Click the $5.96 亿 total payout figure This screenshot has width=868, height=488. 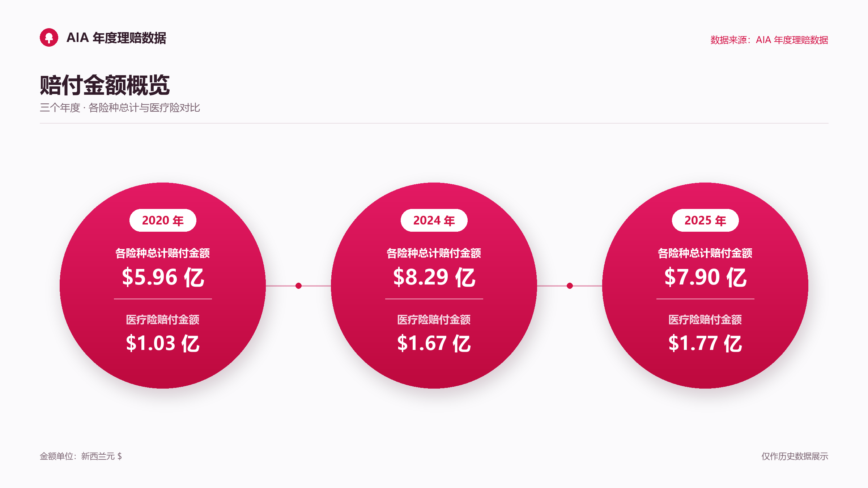163,277
